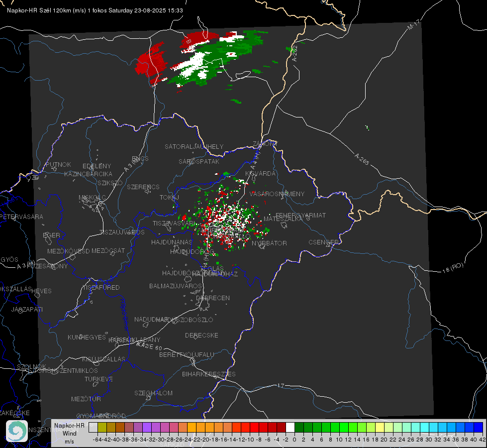This screenshot has height=448, width=487.
Task: Pick the dark green swatch right of 0
Action: pyautogui.click(x=299, y=428)
